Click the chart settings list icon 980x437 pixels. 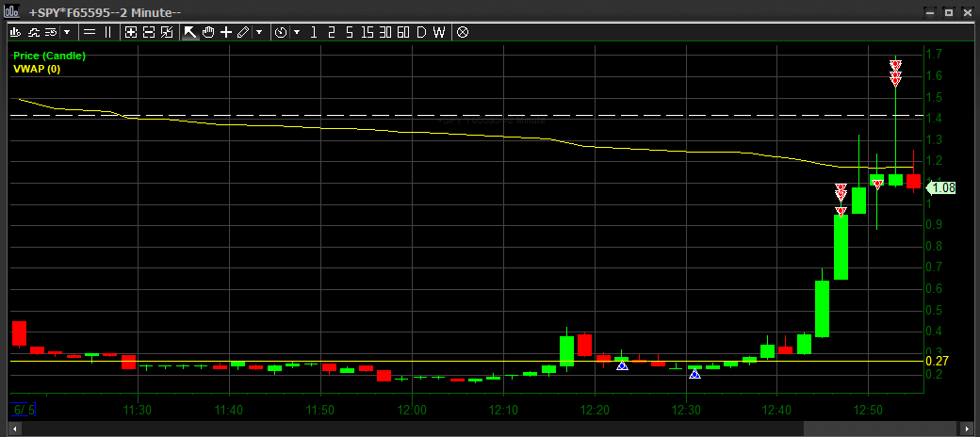click(x=51, y=32)
